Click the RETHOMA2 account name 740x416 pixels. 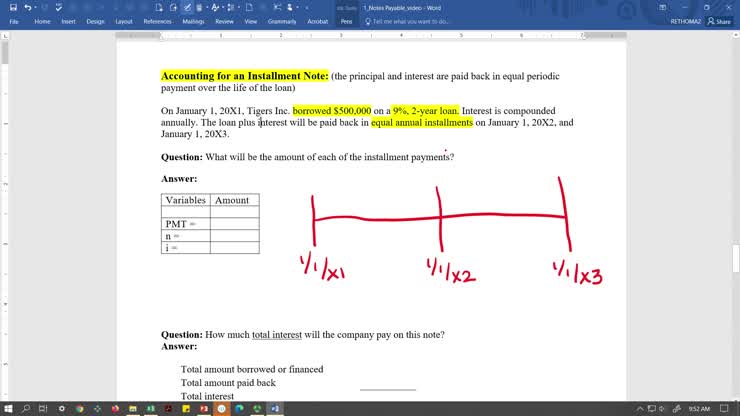coord(685,20)
